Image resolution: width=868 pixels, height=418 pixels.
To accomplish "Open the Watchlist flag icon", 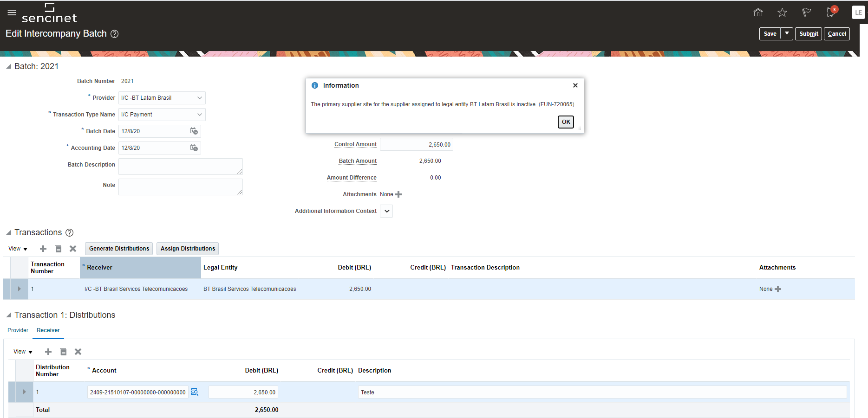I will (806, 13).
